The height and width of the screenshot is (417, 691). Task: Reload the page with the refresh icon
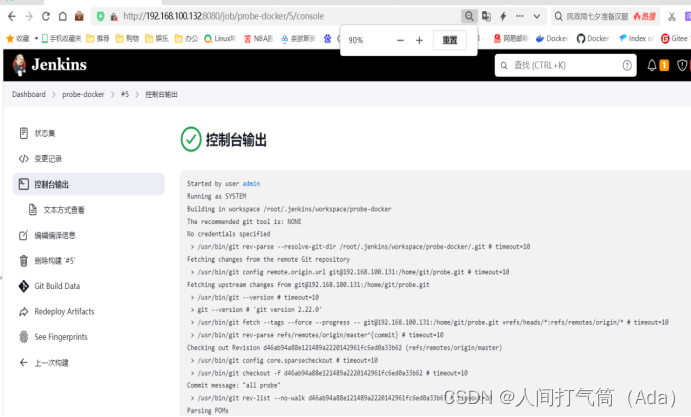45,16
